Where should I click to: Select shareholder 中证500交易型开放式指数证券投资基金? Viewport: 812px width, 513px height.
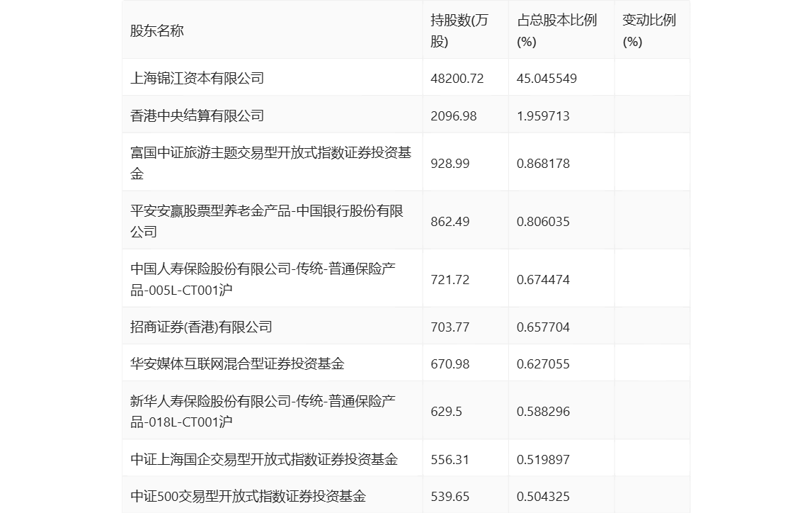248,497
